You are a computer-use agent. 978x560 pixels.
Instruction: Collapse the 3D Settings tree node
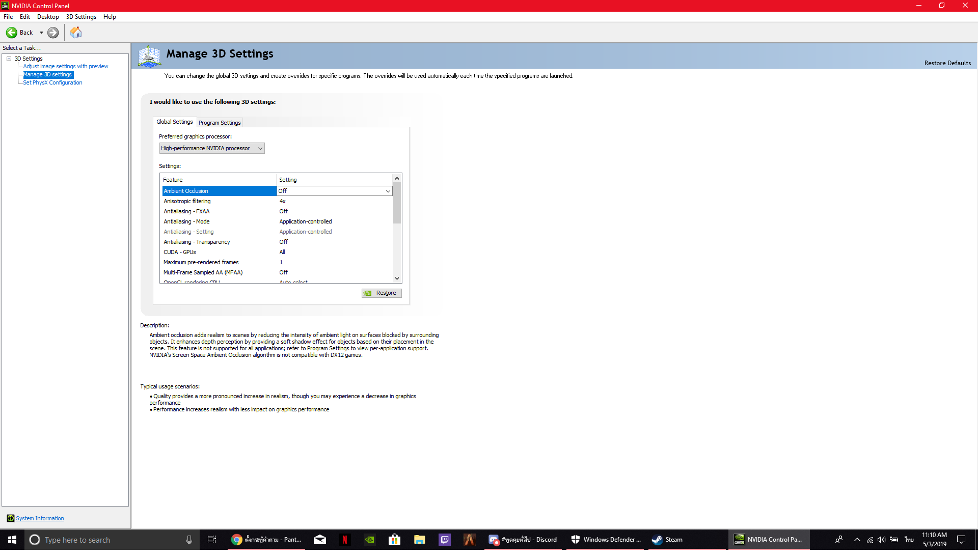point(9,59)
